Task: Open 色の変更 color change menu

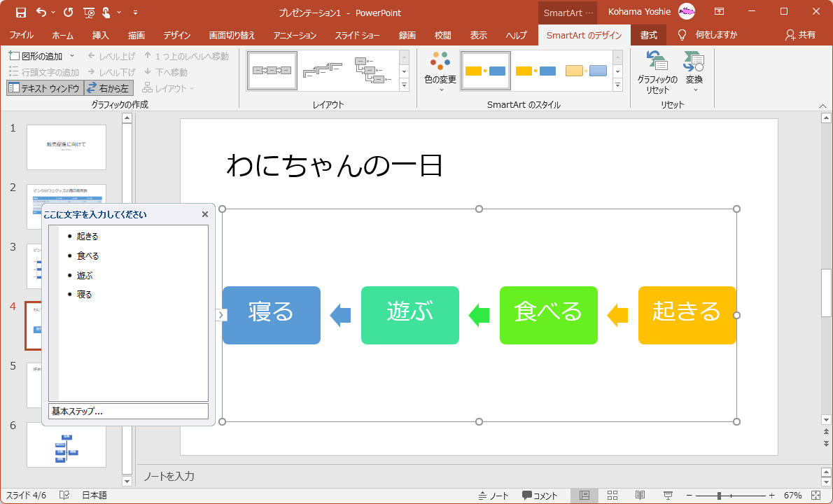Action: pyautogui.click(x=440, y=72)
